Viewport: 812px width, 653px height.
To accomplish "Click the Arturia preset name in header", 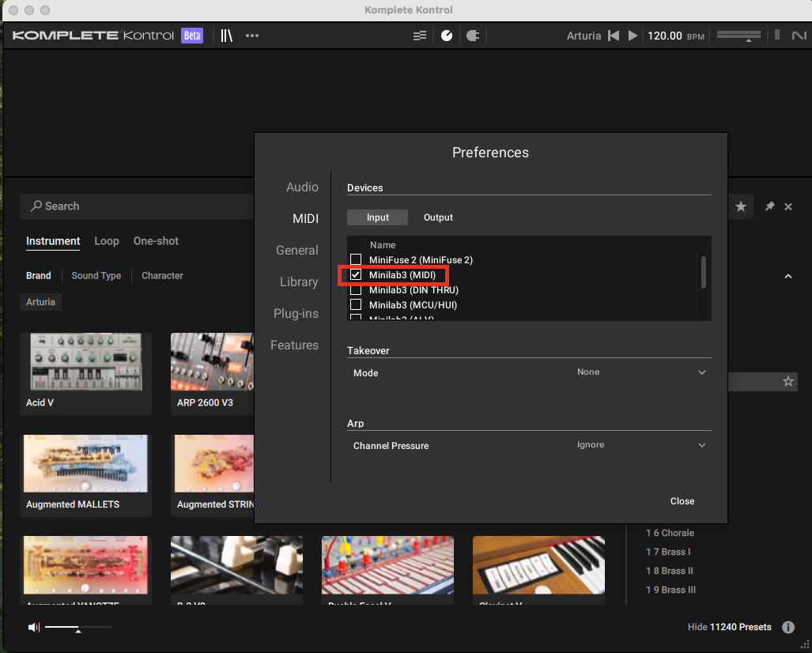I will [x=584, y=36].
